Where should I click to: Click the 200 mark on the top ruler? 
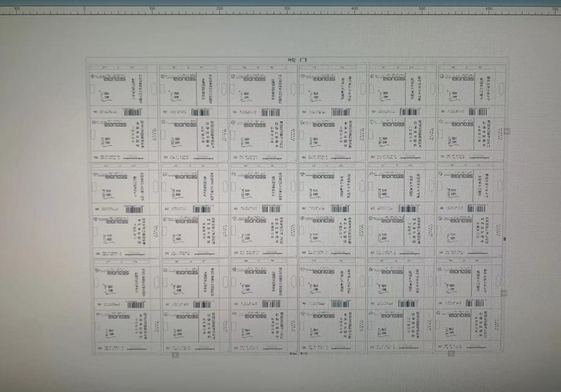click(220, 9)
